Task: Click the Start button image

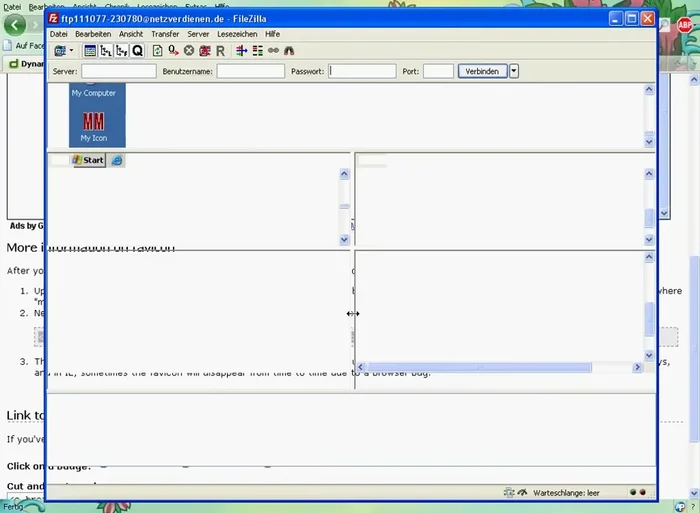Action: click(89, 160)
